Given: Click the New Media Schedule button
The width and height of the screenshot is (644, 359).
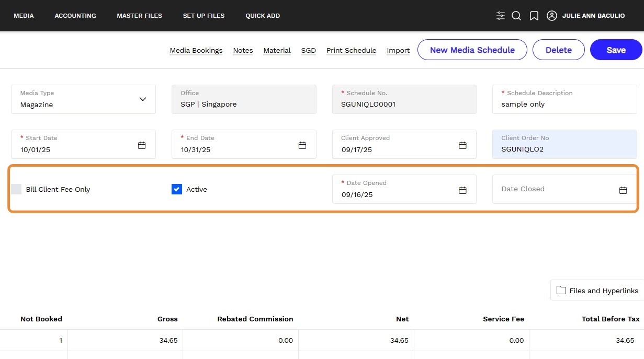Looking at the screenshot, I should [x=472, y=50].
